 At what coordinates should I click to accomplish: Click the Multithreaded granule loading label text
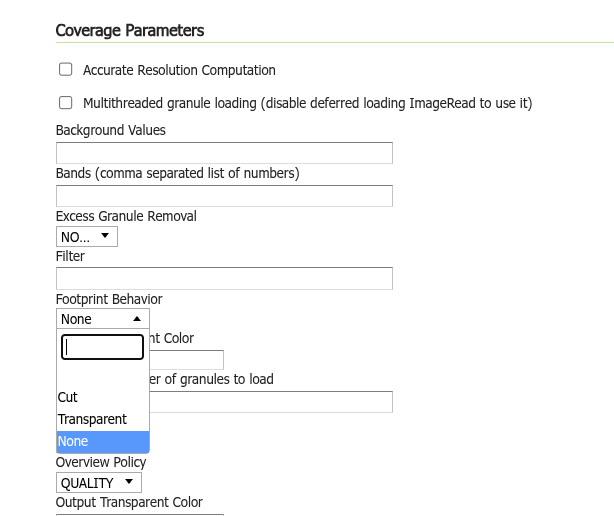click(x=307, y=103)
